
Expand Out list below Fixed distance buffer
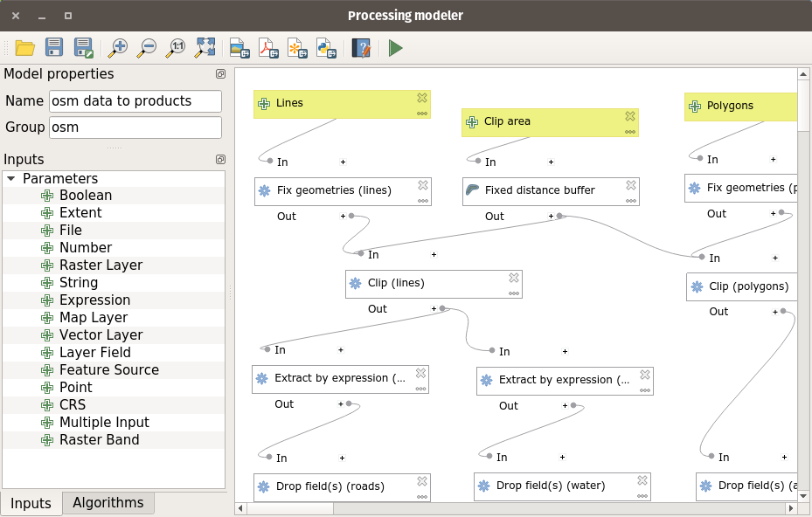pyautogui.click(x=551, y=217)
